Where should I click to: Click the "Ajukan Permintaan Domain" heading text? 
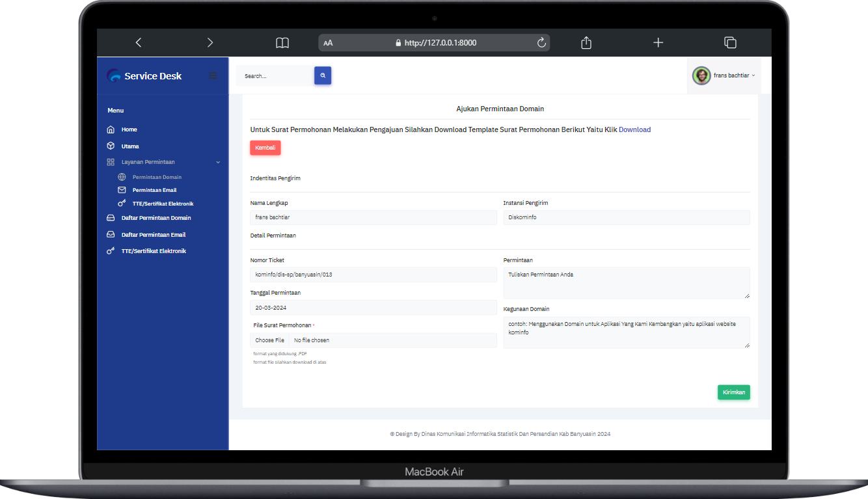pyautogui.click(x=500, y=109)
